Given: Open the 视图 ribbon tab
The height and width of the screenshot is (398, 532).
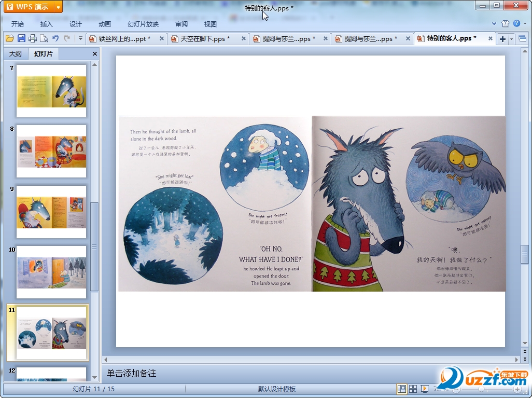Looking at the screenshot, I should click(211, 24).
